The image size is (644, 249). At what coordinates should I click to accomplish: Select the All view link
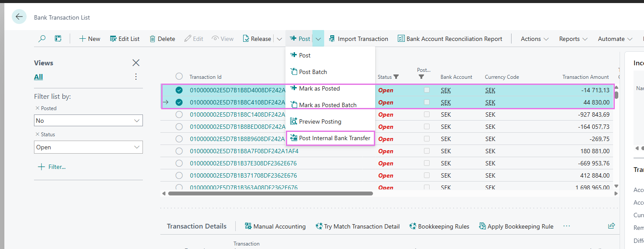[38, 77]
